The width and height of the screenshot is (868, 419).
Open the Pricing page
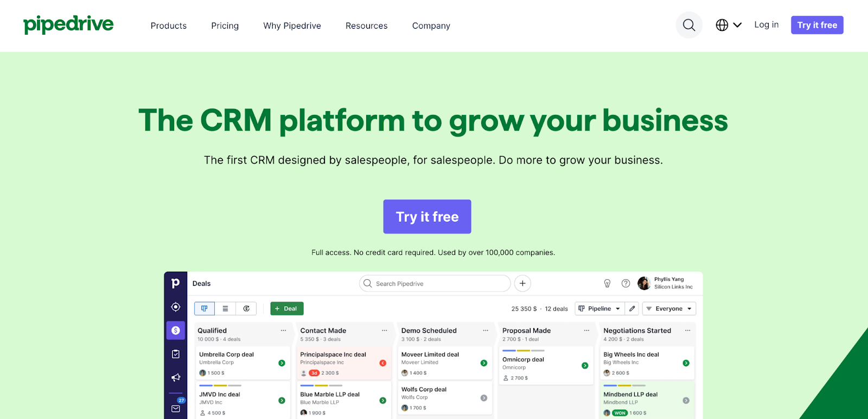225,25
